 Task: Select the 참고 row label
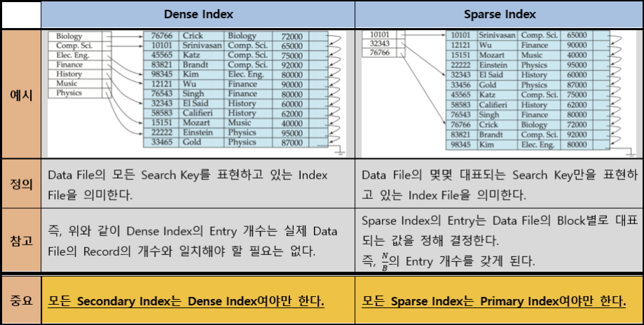point(21,240)
